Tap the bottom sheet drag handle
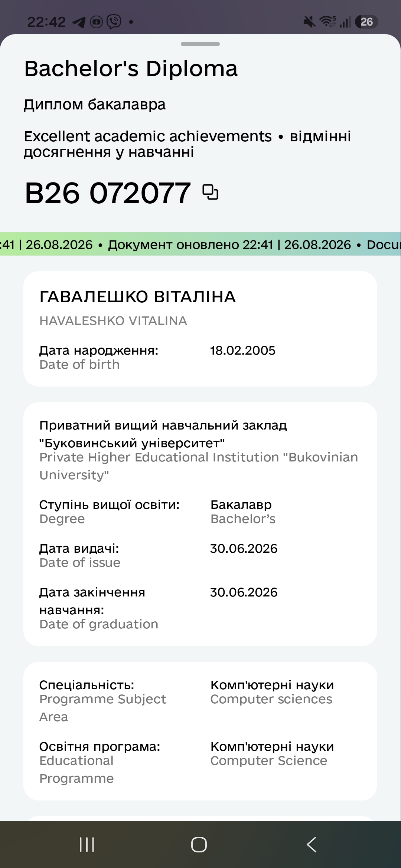Viewport: 401px width, 868px height. [200, 44]
